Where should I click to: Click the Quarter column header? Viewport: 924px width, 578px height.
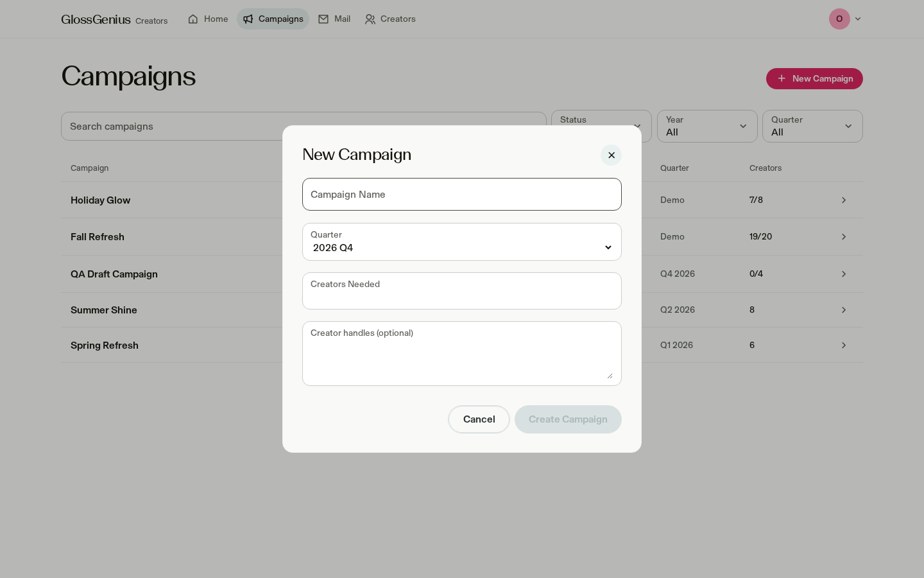(674, 168)
